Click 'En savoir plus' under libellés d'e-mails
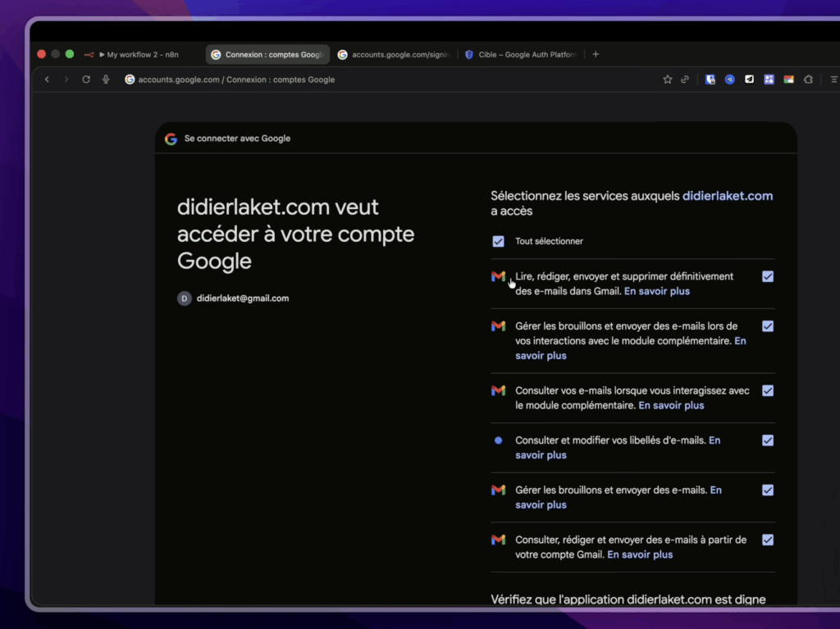Screen dimensions: 840x629 [x=541, y=455]
